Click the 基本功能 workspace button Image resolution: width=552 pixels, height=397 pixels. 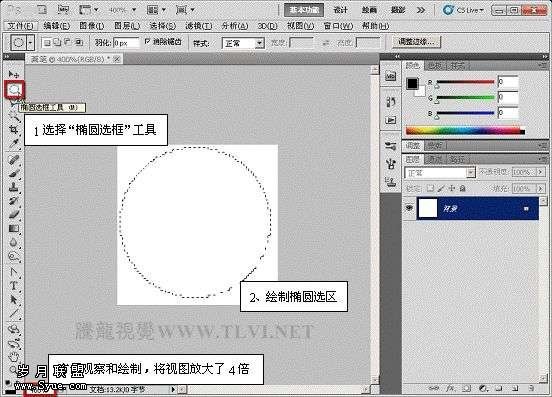(304, 10)
